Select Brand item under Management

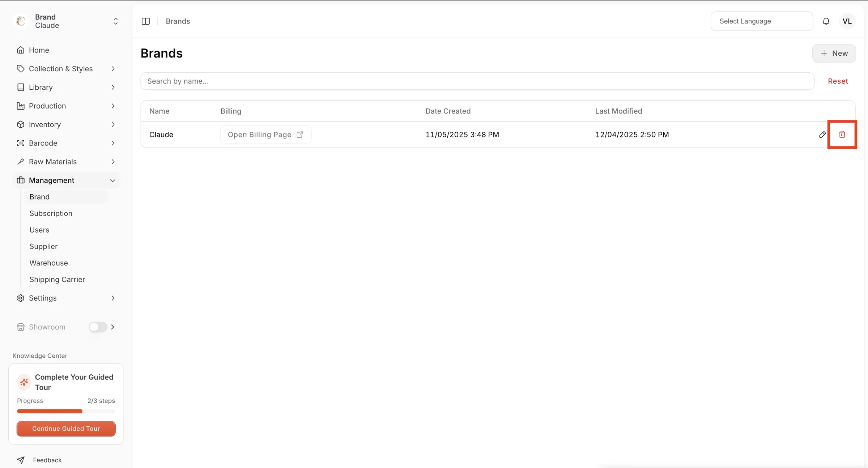point(66,197)
